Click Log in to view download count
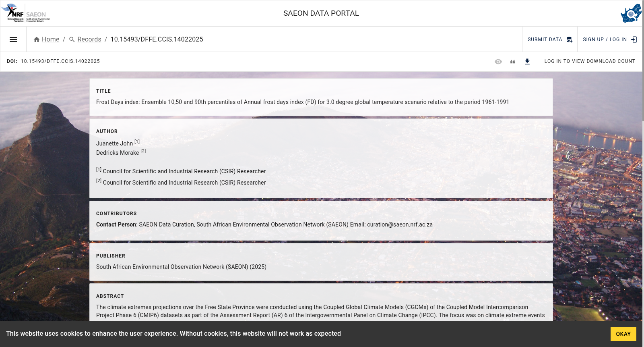The image size is (644, 347). pos(590,62)
